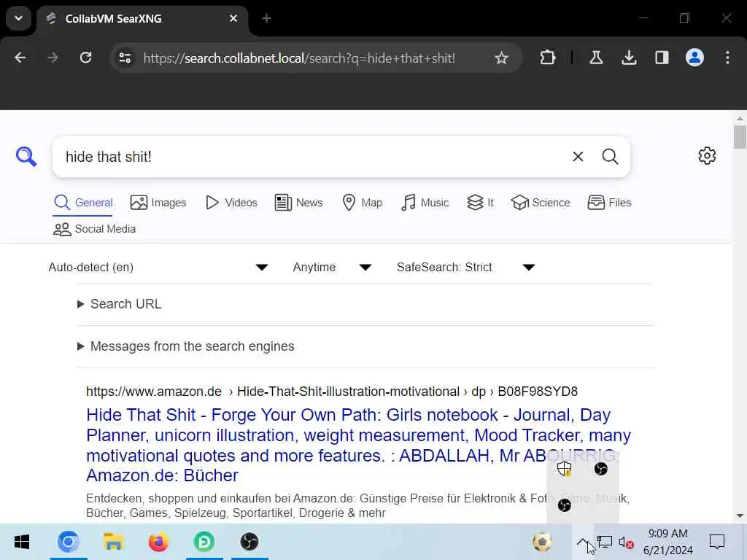Open SearXNG preferences gear
This screenshot has width=747, height=560.
pos(707,156)
